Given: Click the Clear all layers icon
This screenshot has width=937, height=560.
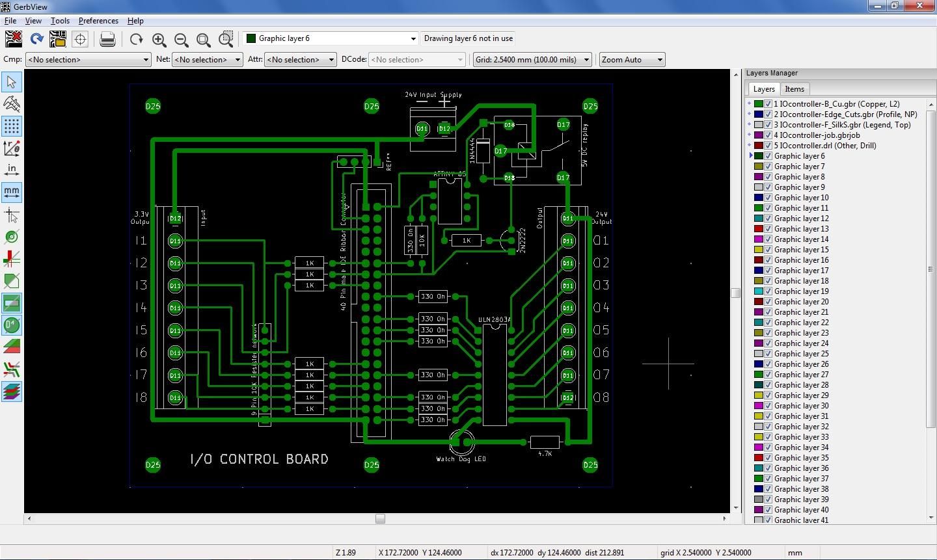Looking at the screenshot, I should coord(13,38).
